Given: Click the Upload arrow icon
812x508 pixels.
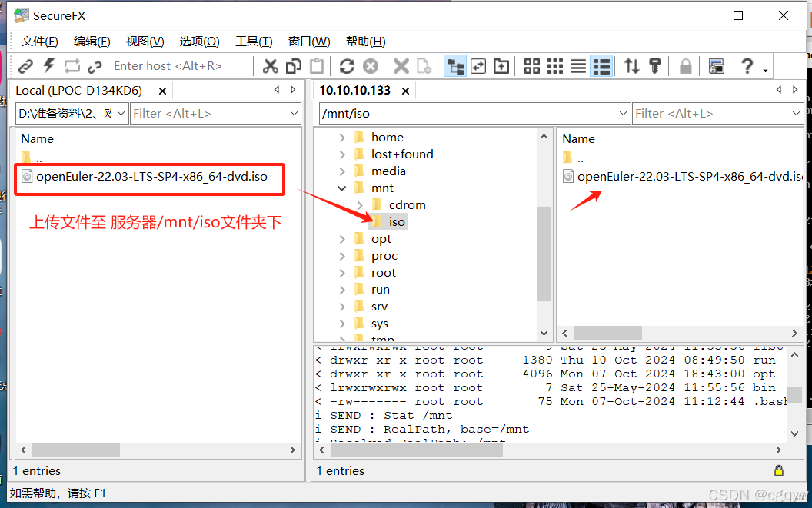Looking at the screenshot, I should [501, 66].
